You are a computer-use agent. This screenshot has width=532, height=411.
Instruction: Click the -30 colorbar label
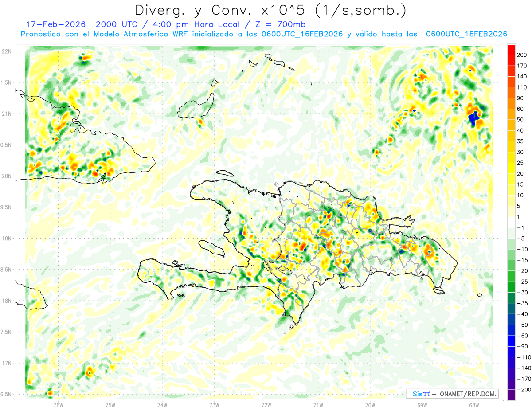click(522, 293)
